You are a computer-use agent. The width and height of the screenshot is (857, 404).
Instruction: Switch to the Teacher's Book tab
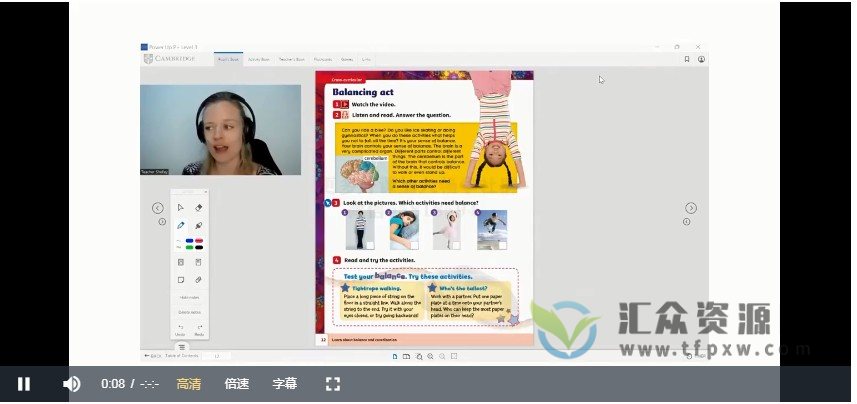pyautogui.click(x=291, y=59)
